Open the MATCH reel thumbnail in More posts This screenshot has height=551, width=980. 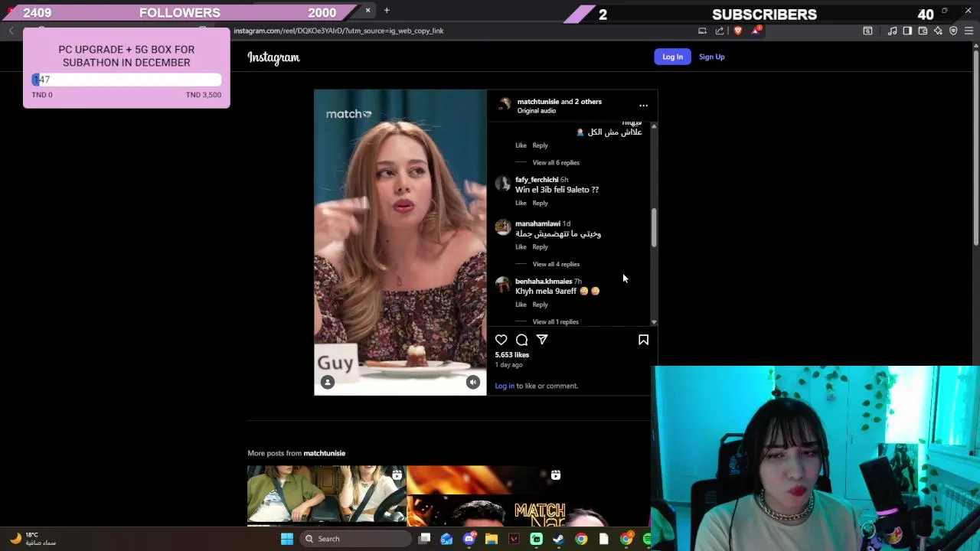pyautogui.click(x=485, y=495)
